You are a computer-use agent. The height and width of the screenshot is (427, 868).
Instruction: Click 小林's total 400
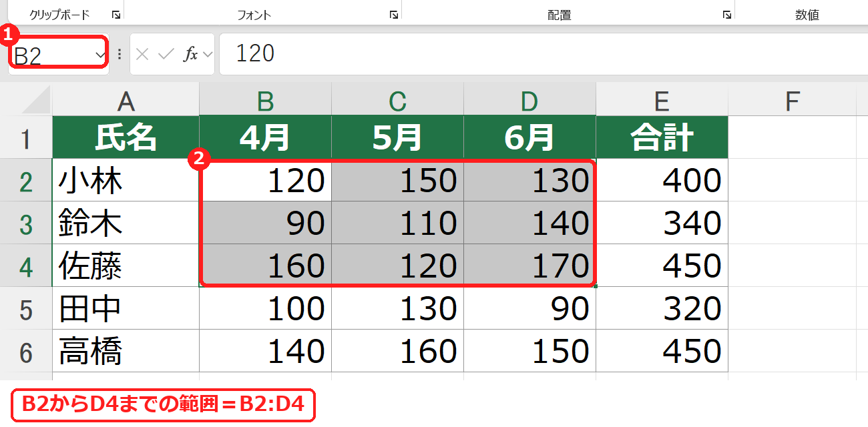tap(662, 180)
